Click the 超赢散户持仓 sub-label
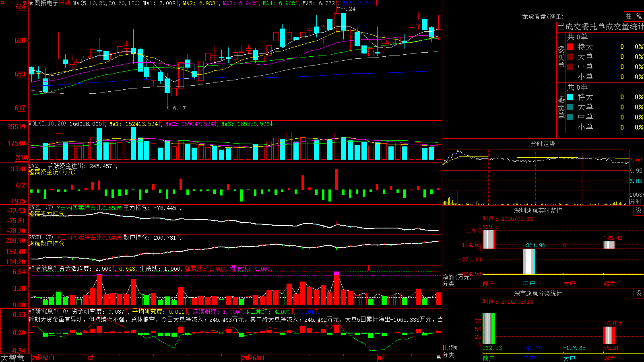The height and width of the screenshot is (362, 644). pyautogui.click(x=46, y=243)
